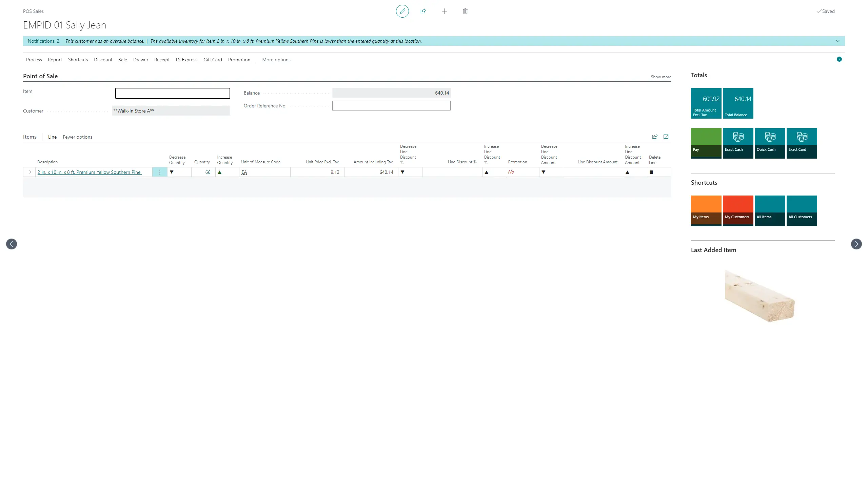Click the green Increase Quantity arrow
Screen dimensions: 868x488
click(220, 172)
